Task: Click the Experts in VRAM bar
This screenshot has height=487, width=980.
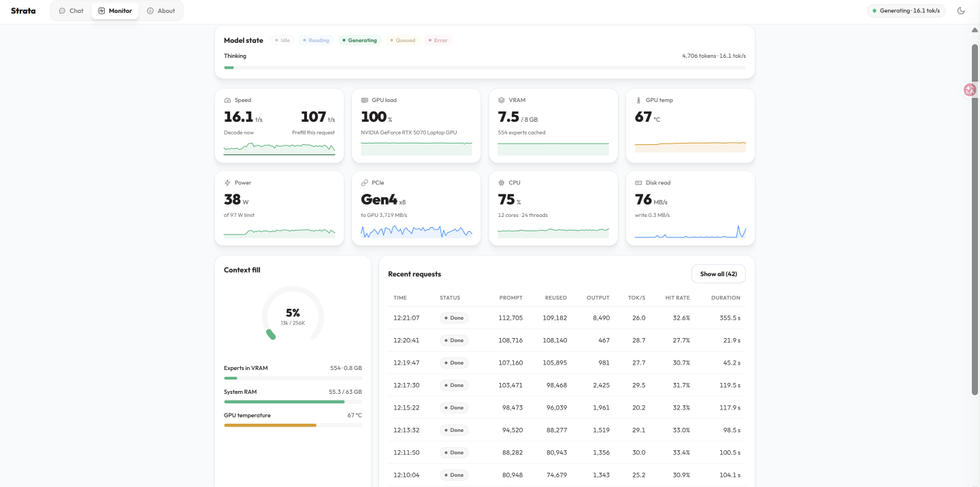Action: point(293,378)
